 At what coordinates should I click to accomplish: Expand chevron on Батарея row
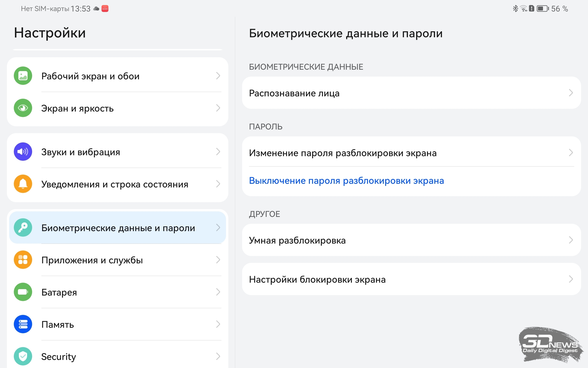(218, 292)
